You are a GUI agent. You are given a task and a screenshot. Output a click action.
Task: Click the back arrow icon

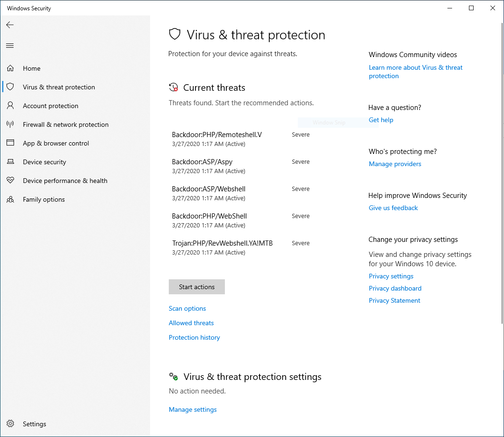point(10,25)
